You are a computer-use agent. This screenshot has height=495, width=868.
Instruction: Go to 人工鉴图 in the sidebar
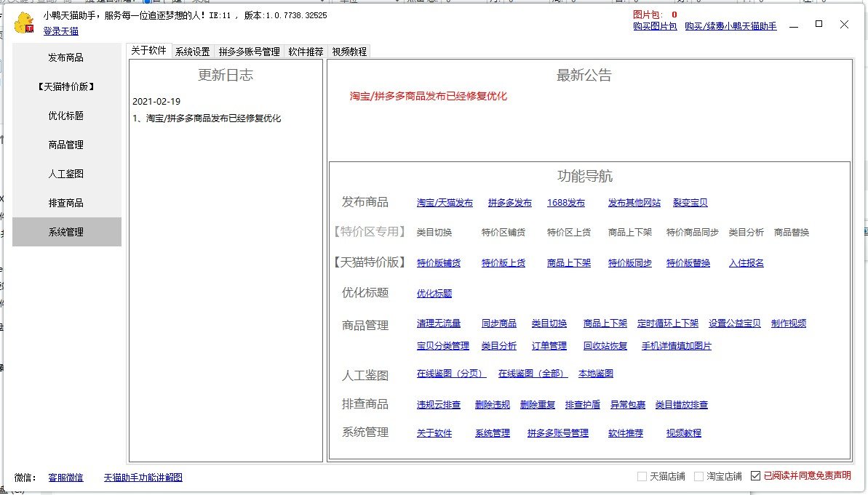coord(66,174)
